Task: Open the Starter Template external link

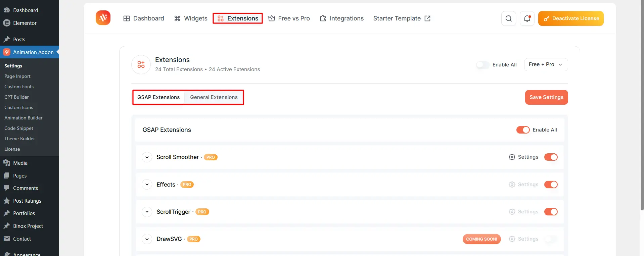Action: (402, 18)
